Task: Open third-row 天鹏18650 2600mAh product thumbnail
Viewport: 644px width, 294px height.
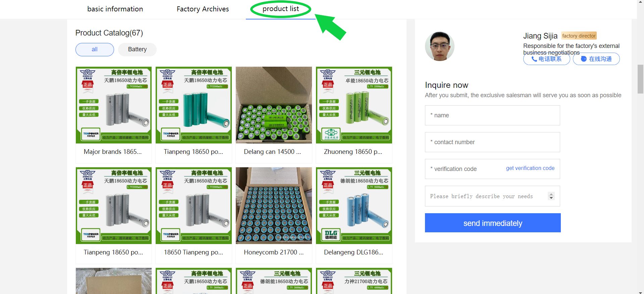Action: click(194, 281)
